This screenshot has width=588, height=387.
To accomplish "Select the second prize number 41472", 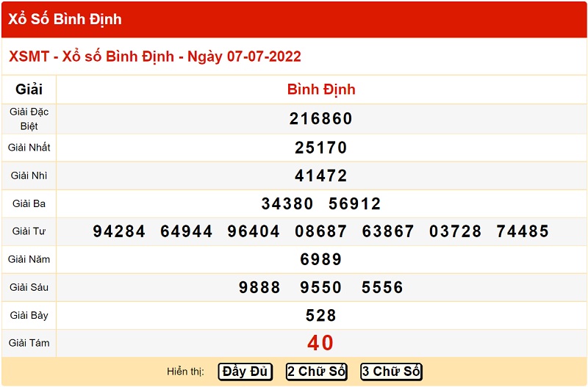I will (x=321, y=176).
